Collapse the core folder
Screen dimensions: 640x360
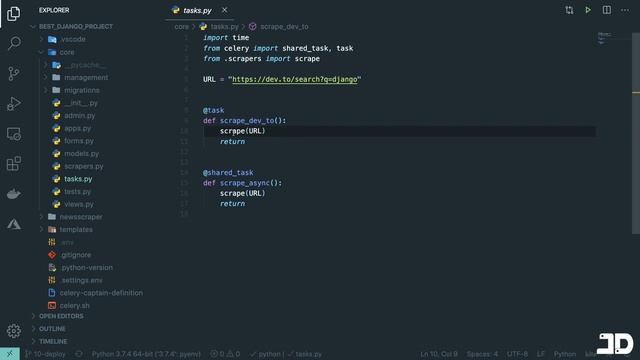67,52
